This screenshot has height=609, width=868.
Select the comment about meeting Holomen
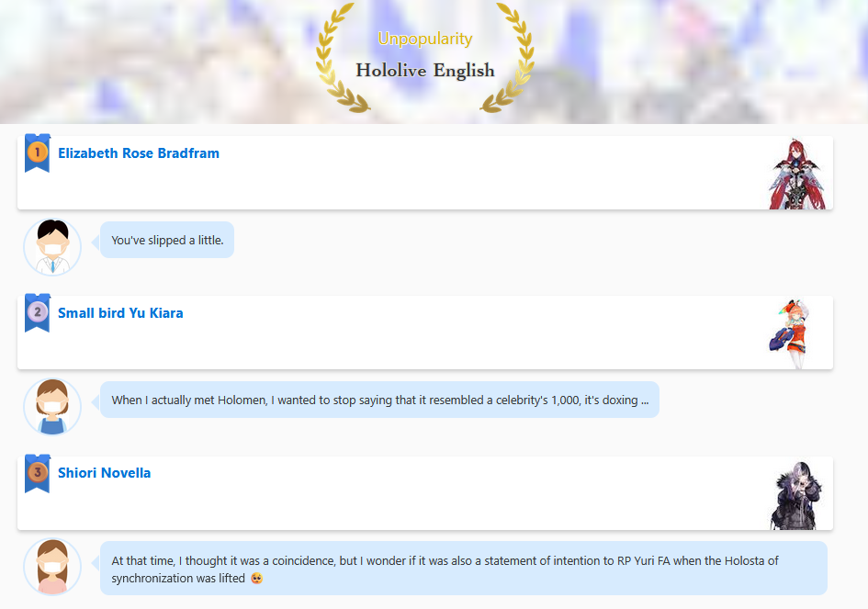pyautogui.click(x=379, y=400)
